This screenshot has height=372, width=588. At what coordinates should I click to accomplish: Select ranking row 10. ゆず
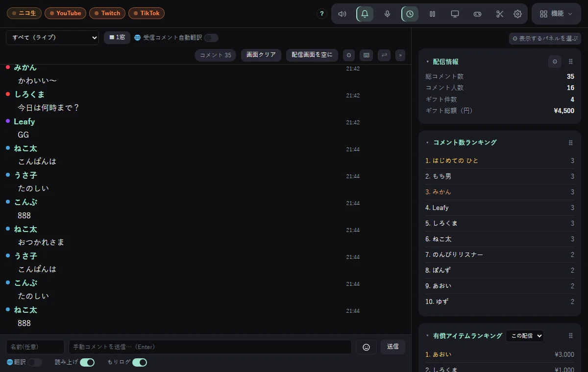500,302
